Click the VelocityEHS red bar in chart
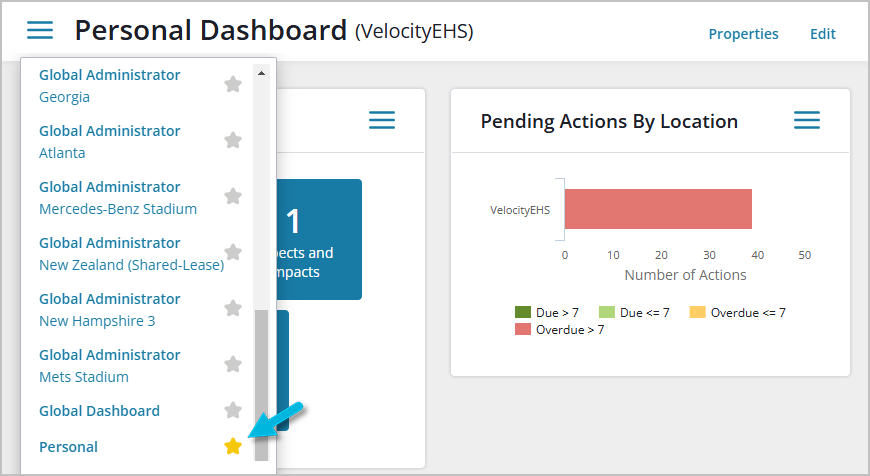 (657, 209)
